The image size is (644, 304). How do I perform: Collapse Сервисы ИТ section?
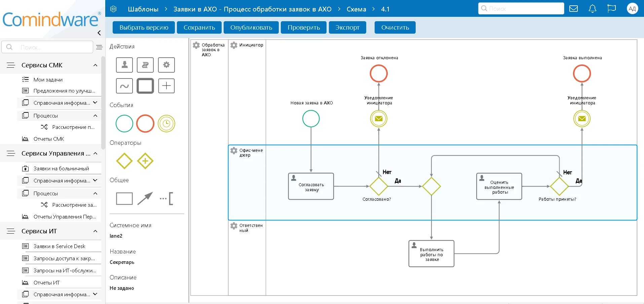point(96,231)
